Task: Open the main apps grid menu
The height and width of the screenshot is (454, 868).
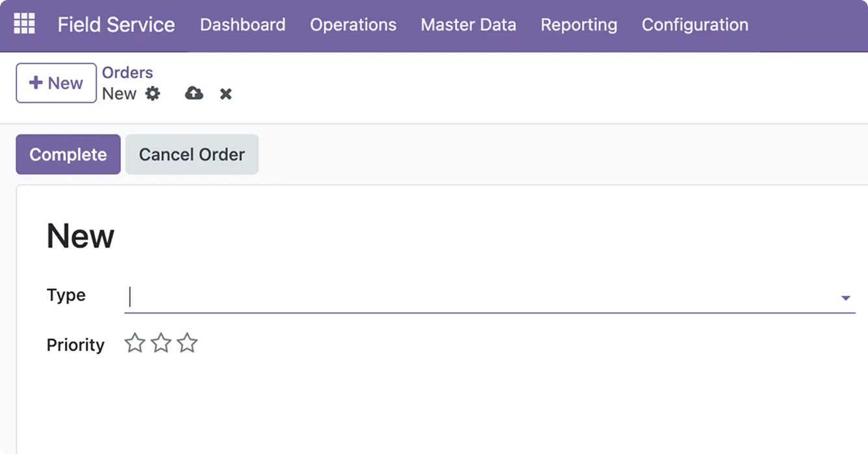Action: pyautogui.click(x=24, y=24)
